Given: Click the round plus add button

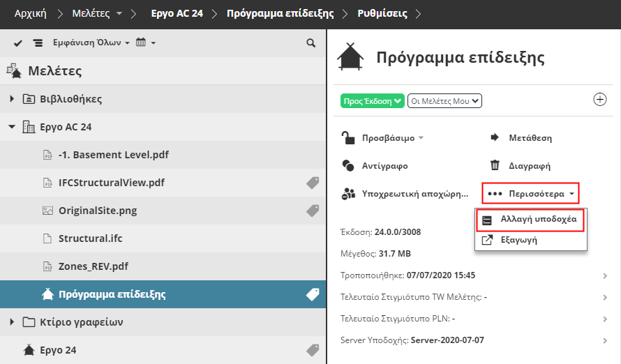Looking at the screenshot, I should pos(599,99).
